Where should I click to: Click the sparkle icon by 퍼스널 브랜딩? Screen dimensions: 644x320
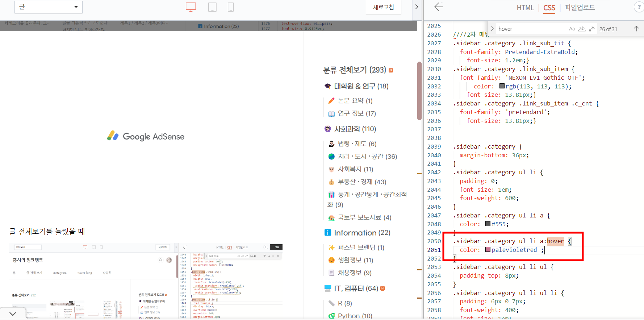(x=331, y=248)
